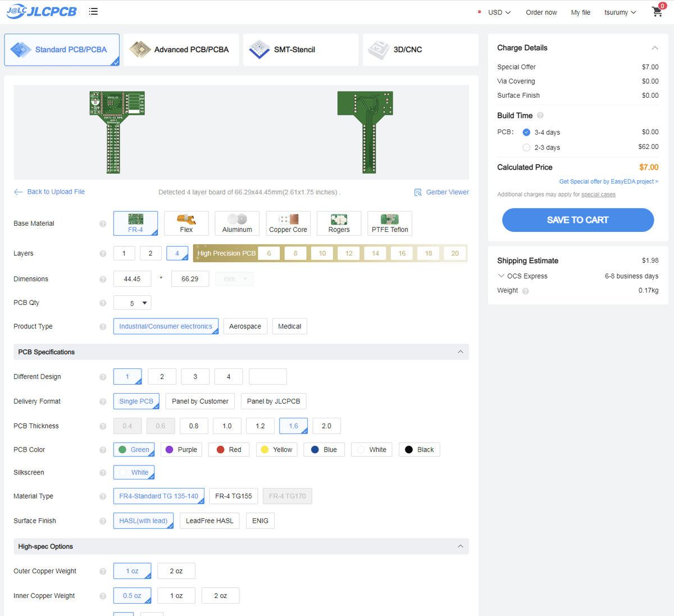Set PCB thickness to 1.2

pyautogui.click(x=260, y=426)
